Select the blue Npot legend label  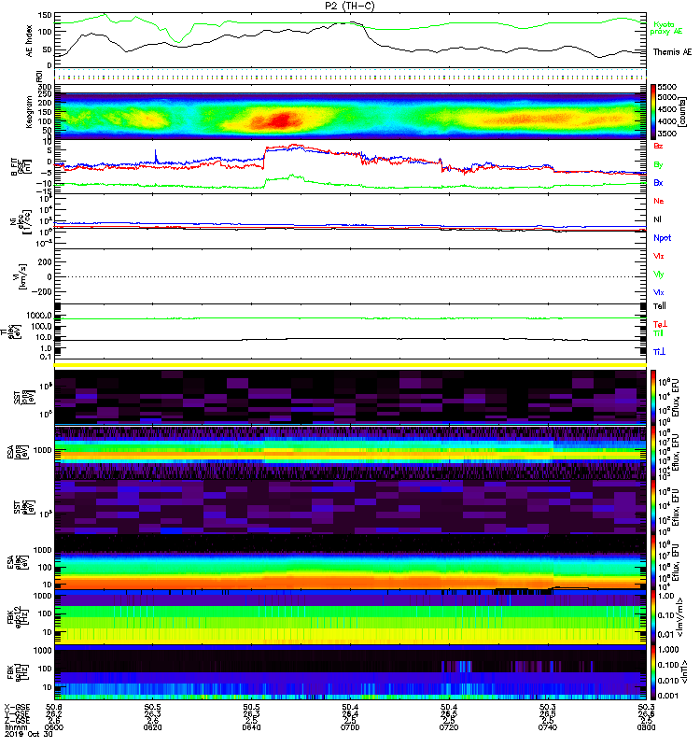663,238
